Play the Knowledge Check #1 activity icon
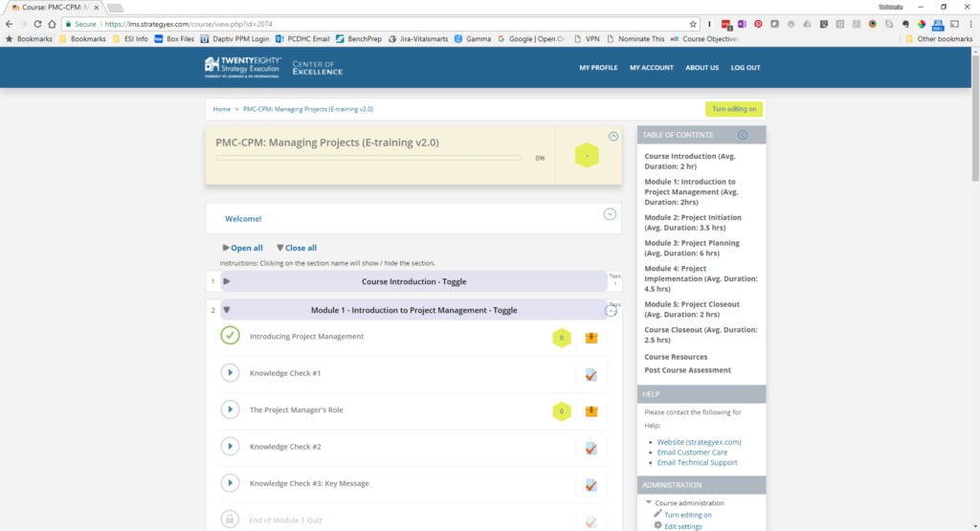The width and height of the screenshot is (980, 531). pyautogui.click(x=230, y=373)
